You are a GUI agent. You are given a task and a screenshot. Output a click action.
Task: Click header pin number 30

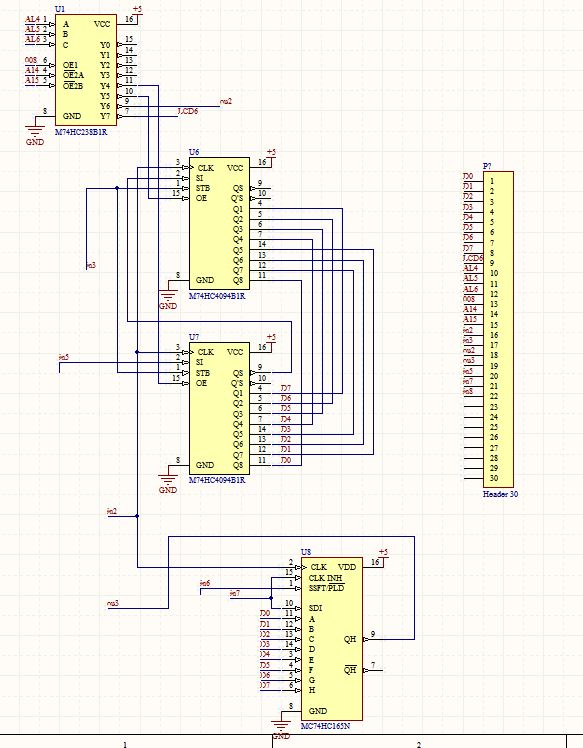click(x=494, y=478)
